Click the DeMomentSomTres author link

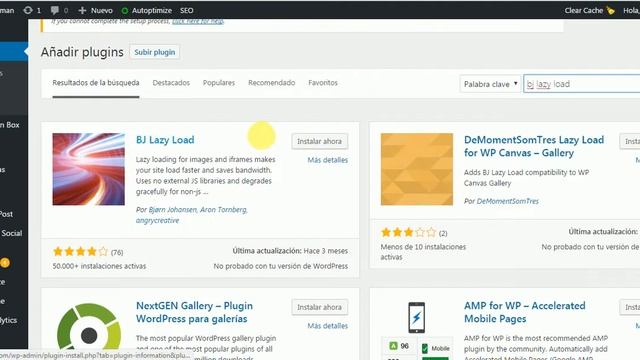coord(508,201)
